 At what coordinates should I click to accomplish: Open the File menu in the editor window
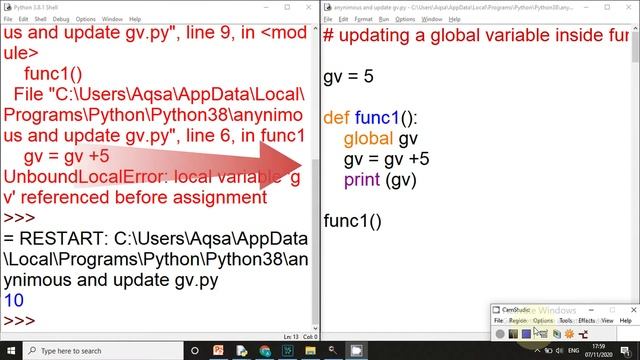click(328, 19)
